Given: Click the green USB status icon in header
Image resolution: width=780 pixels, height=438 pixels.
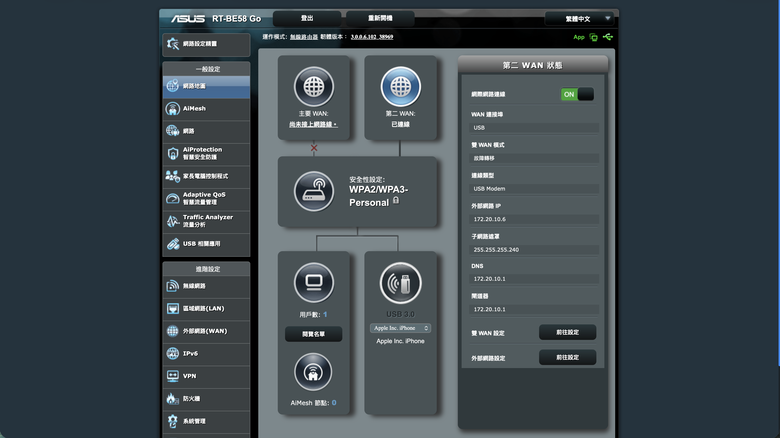Looking at the screenshot, I should [608, 37].
